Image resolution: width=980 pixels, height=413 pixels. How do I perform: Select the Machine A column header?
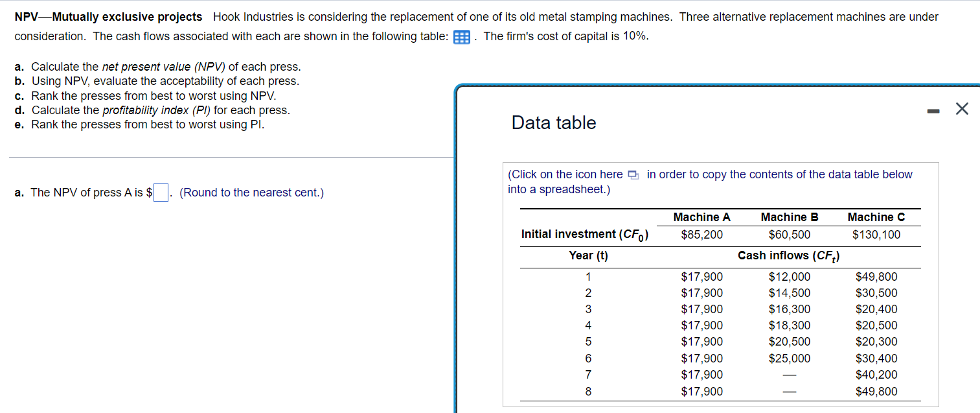[x=701, y=217]
